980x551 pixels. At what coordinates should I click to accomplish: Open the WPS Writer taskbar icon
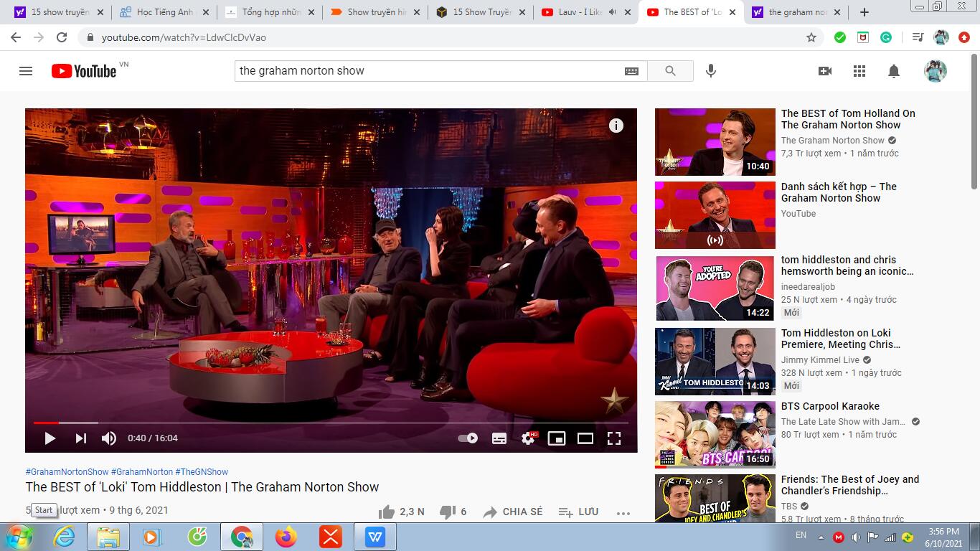[x=375, y=537]
